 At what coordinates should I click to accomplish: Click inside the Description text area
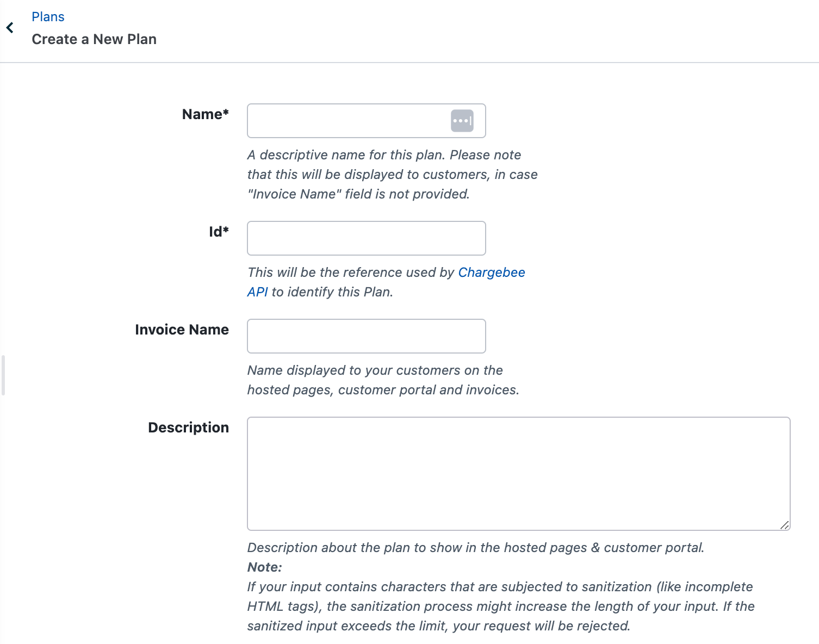click(518, 473)
